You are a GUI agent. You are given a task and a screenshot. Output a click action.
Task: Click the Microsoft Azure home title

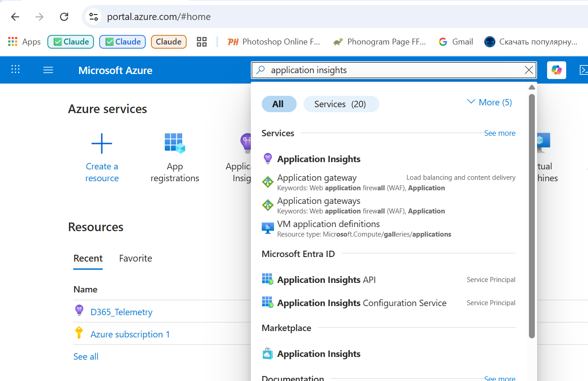[x=115, y=70]
